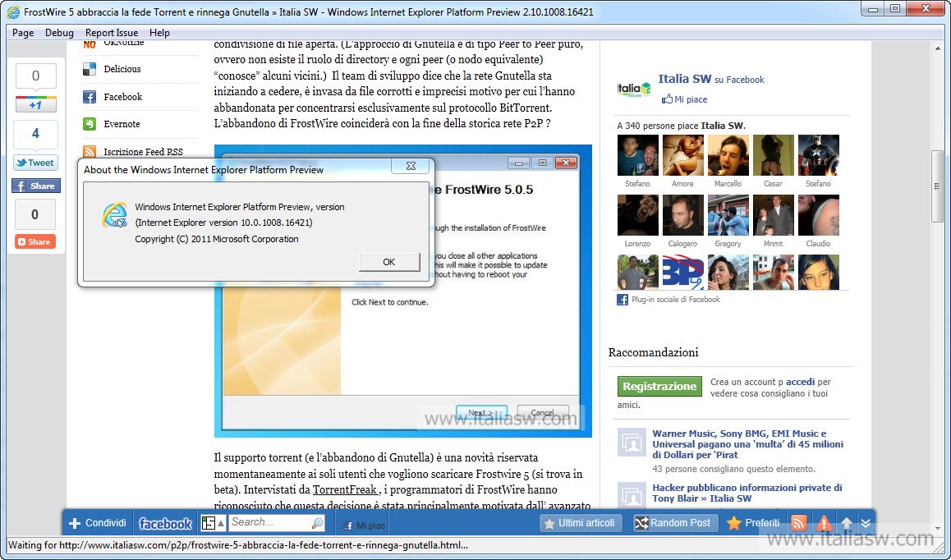Click the Amore profile photo
The width and height of the screenshot is (951, 560).
[683, 155]
